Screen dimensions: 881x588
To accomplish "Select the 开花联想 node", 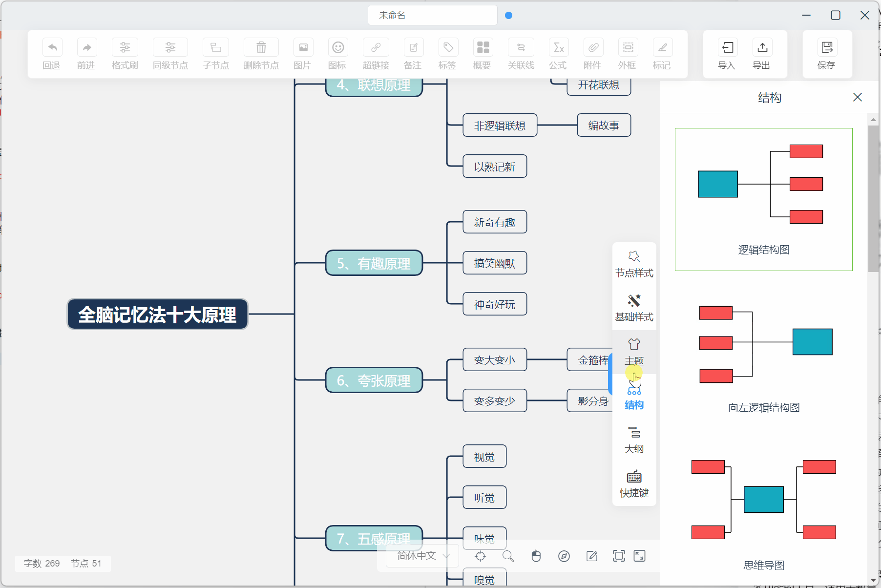I will click(599, 86).
